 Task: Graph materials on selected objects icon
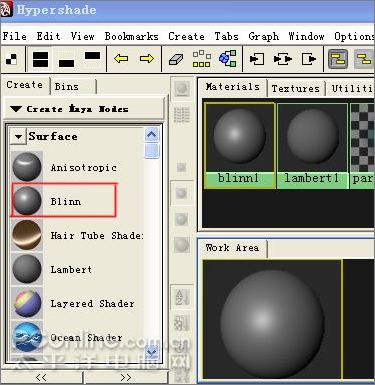pyautogui.click(x=228, y=59)
